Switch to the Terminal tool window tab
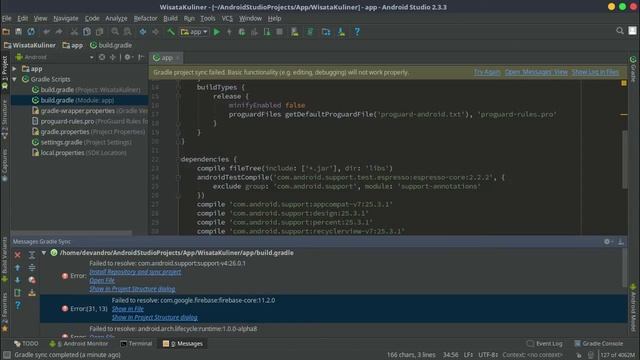The height and width of the screenshot is (360, 640). [136, 344]
